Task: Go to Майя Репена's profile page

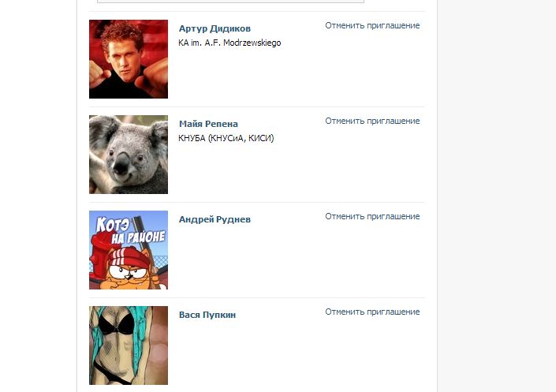Action: pos(208,124)
